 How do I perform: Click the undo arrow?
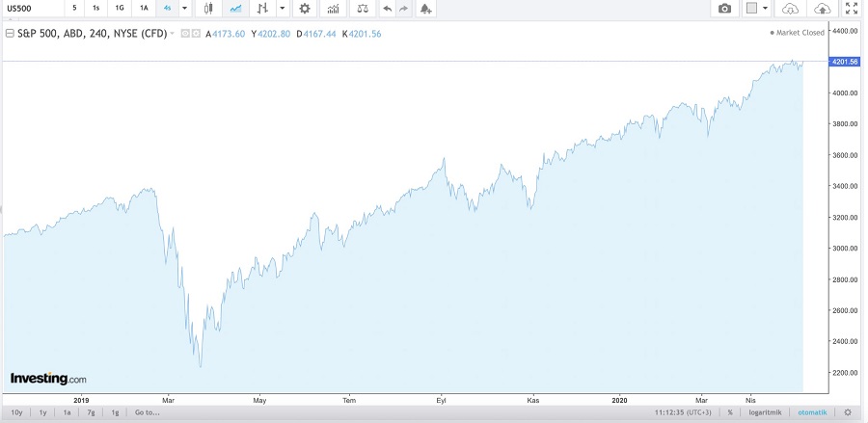388,9
